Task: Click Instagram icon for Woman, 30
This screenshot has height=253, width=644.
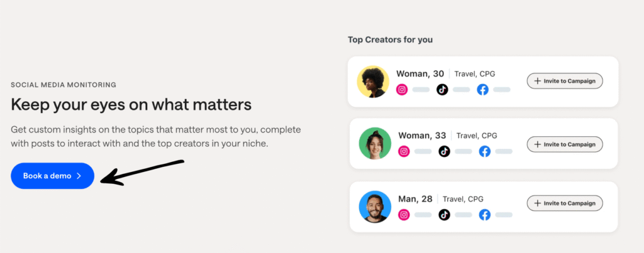Action: (402, 90)
